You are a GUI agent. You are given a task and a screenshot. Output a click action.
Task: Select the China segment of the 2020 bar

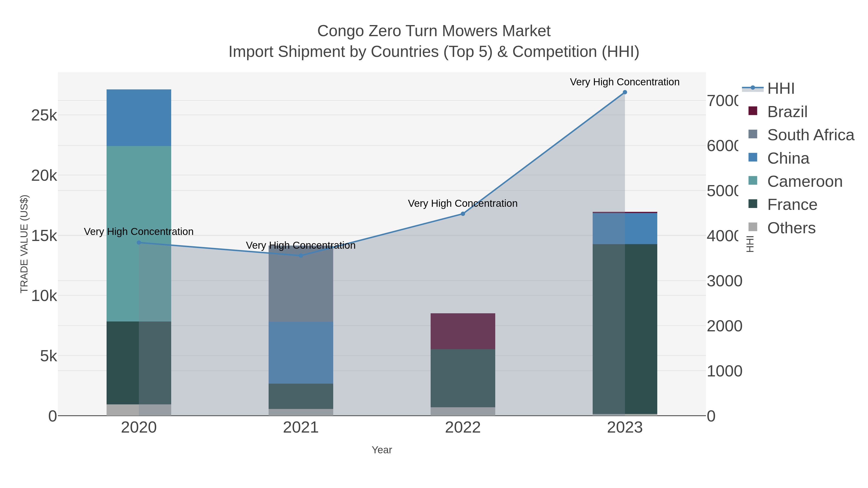[139, 118]
